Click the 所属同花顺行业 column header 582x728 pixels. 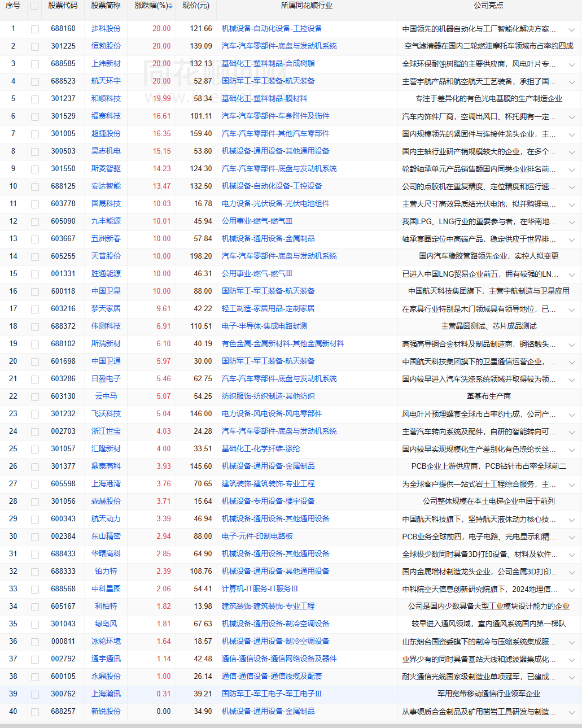point(307,6)
